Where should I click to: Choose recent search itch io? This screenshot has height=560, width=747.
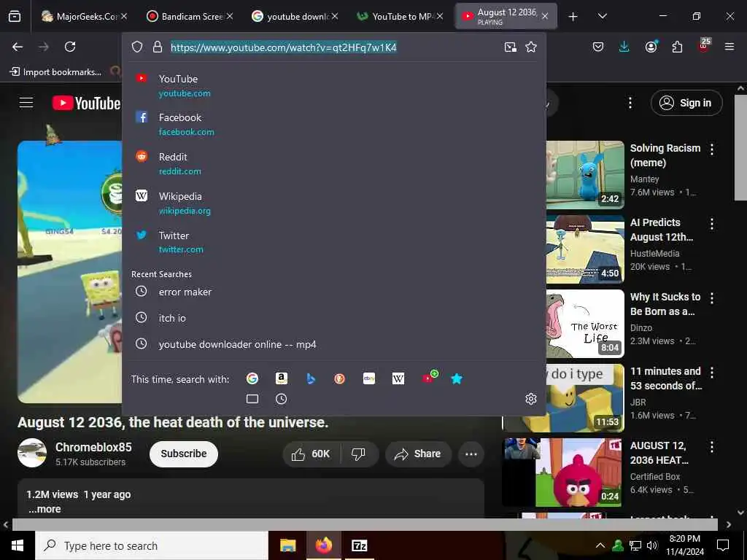click(x=333, y=318)
